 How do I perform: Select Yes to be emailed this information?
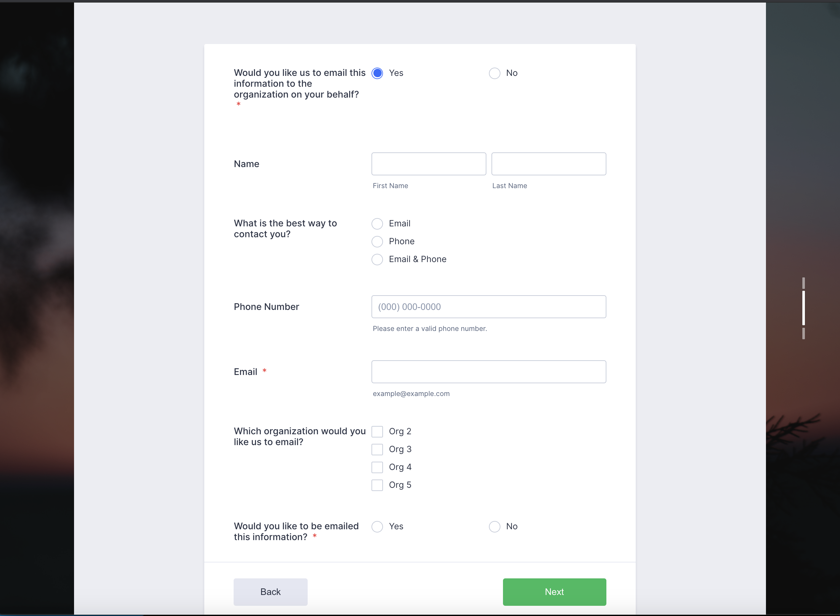point(377,526)
